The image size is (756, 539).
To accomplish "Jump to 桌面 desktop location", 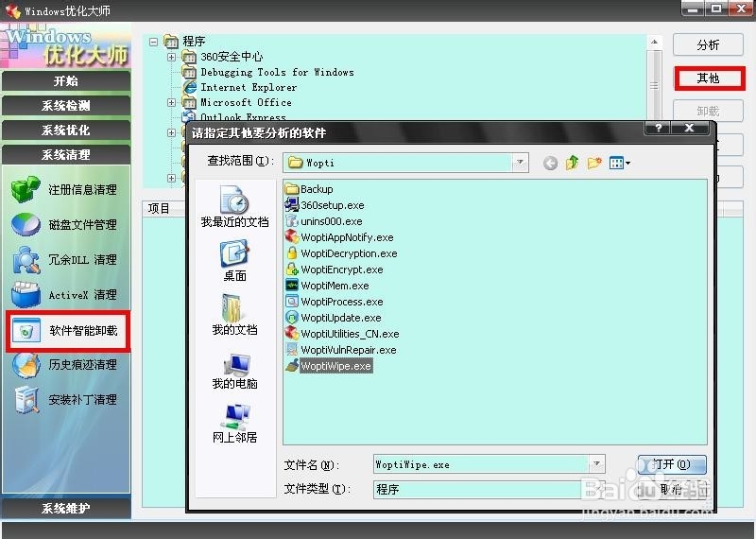I will click(x=234, y=261).
